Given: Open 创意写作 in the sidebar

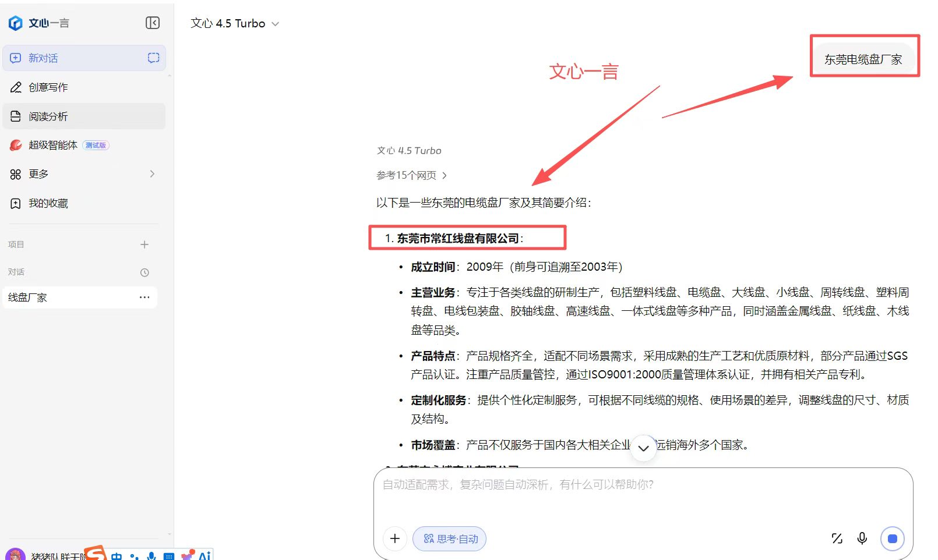Looking at the screenshot, I should pos(84,87).
